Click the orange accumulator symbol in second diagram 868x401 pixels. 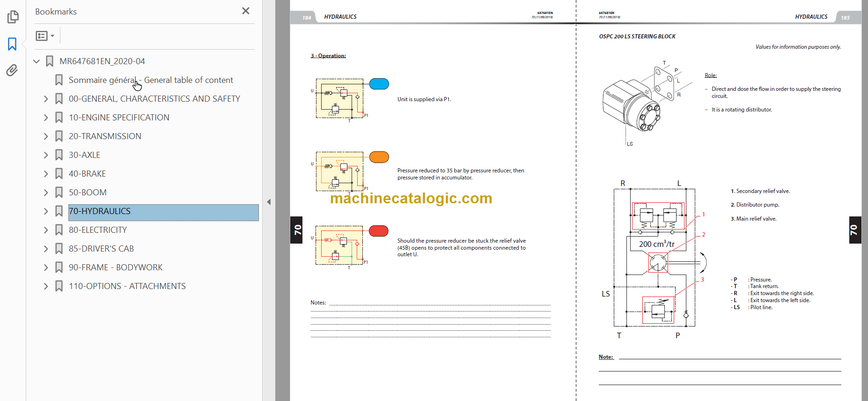coord(379,157)
